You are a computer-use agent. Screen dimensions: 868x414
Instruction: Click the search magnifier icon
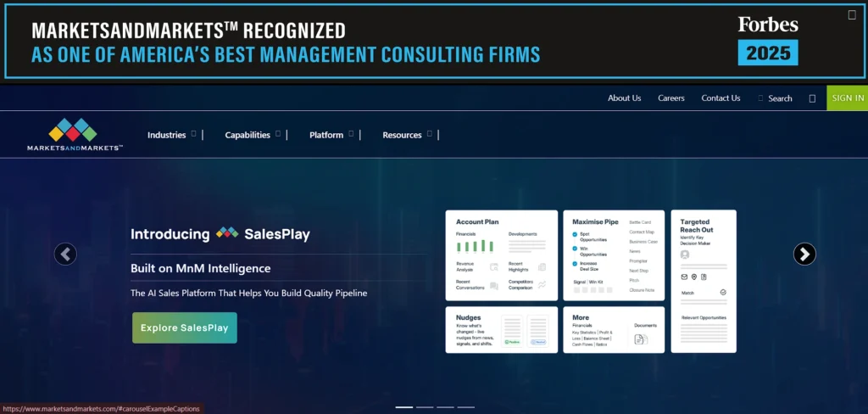[x=761, y=98]
